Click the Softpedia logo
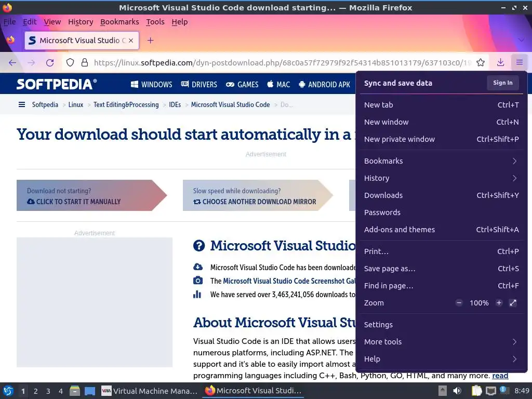 coord(57,84)
